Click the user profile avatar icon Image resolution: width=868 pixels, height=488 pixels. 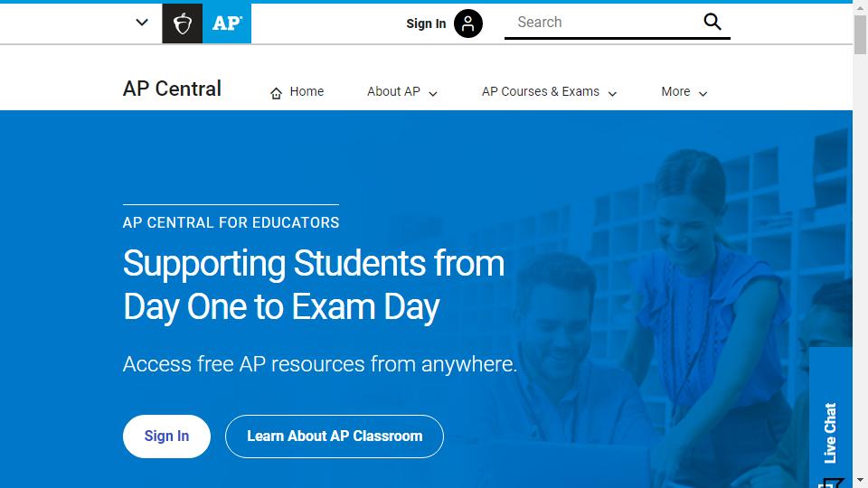(x=468, y=23)
